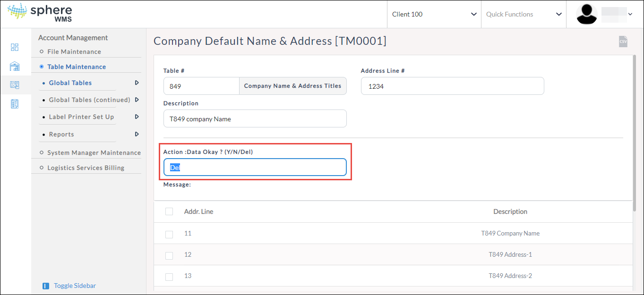This screenshot has width=644, height=295.
Task: Click the Sphere WMS logo
Action: (40, 13)
